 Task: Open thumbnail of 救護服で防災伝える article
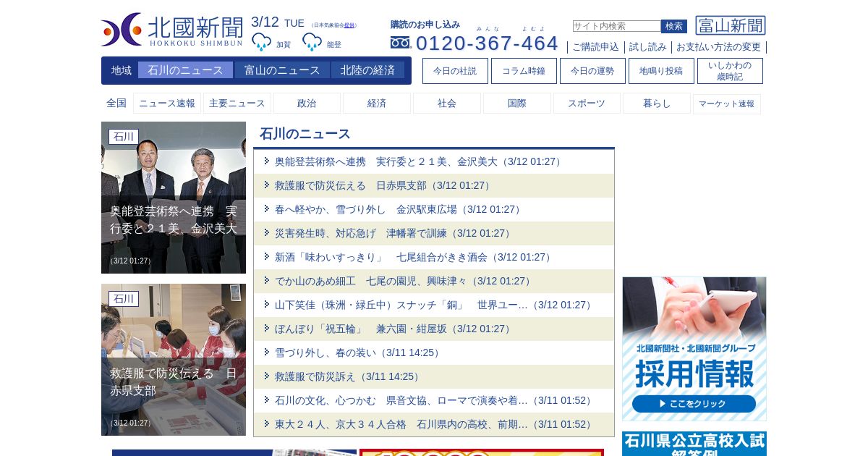tap(174, 360)
